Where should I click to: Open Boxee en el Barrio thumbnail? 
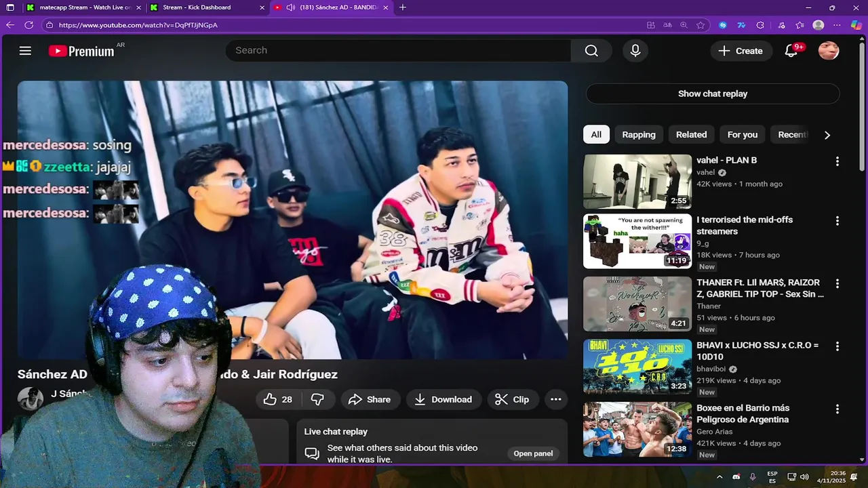point(637,430)
